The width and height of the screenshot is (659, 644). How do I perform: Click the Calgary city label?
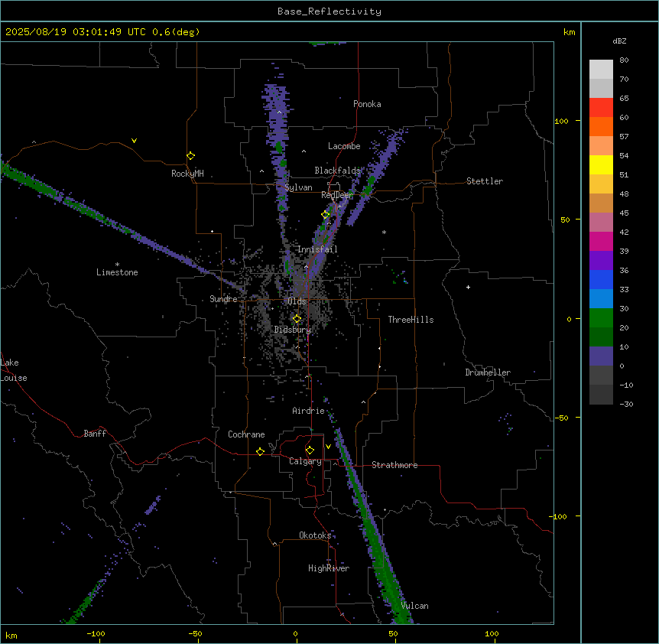click(x=305, y=461)
